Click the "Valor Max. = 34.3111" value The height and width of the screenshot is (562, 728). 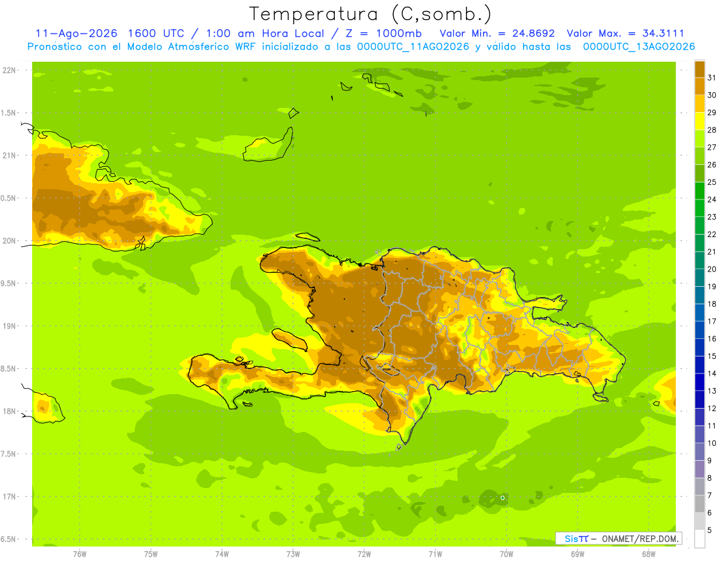(x=625, y=33)
